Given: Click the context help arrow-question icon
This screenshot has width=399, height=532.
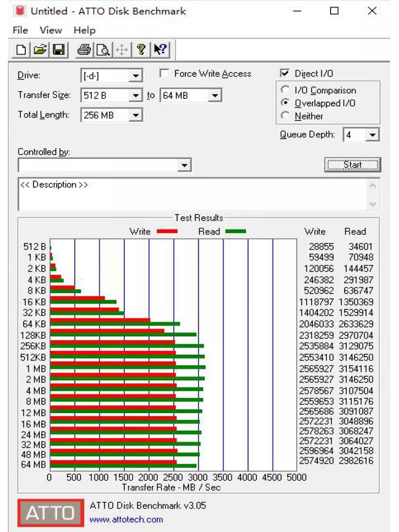Looking at the screenshot, I should pyautogui.click(x=160, y=50).
